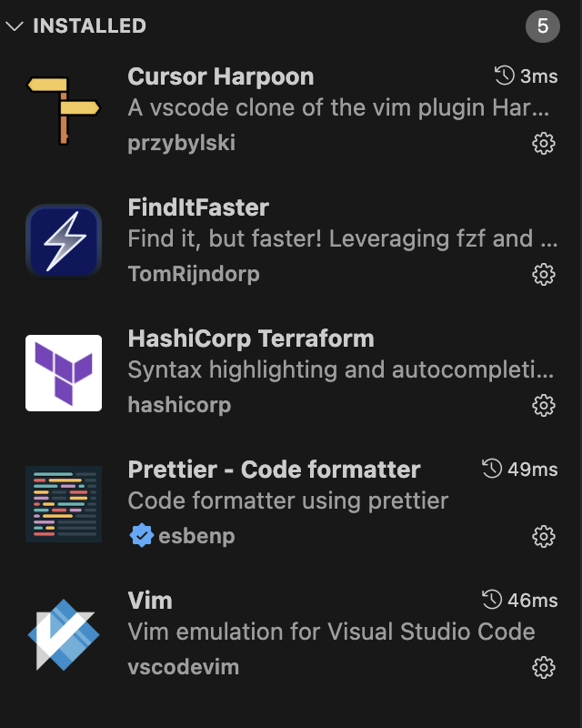This screenshot has height=728, width=582.
Task: Click the 49ms activation time on Prettier
Action: [x=532, y=470]
